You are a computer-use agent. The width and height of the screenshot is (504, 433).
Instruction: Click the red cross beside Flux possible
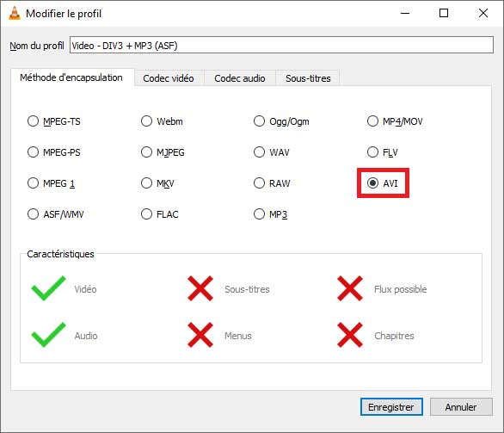click(350, 288)
